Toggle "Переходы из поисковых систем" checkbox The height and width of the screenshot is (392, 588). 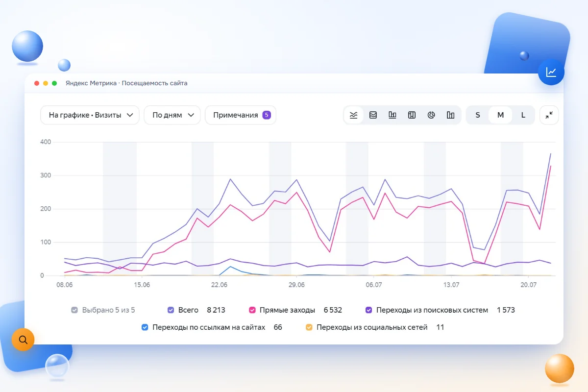[x=369, y=310]
